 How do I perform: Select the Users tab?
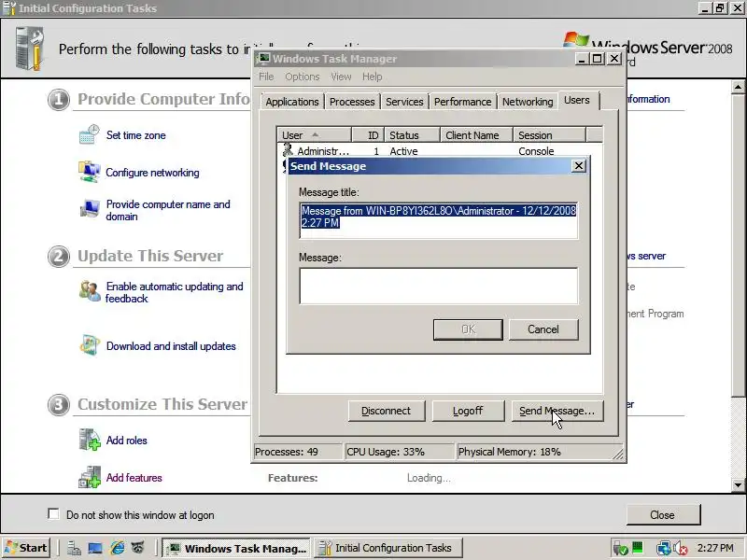click(577, 100)
